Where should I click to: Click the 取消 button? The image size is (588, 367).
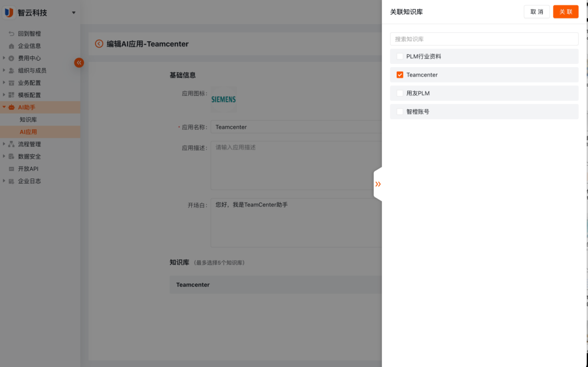(x=537, y=12)
